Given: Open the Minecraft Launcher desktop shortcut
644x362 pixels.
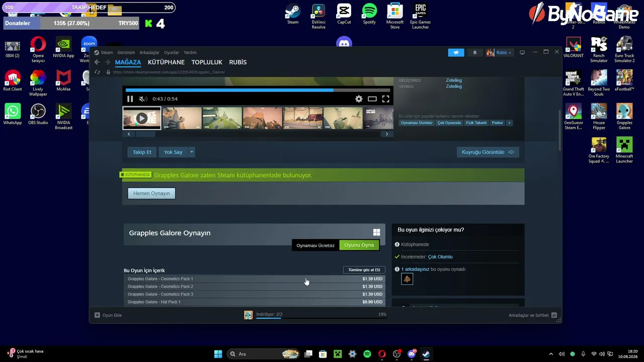Looking at the screenshot, I should point(624,151).
